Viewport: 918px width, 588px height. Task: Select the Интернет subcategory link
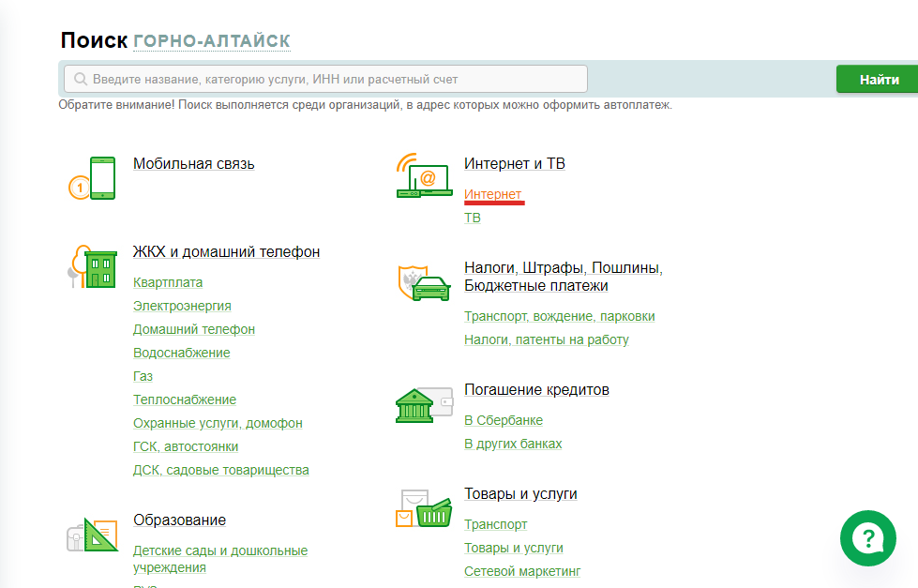click(492, 194)
